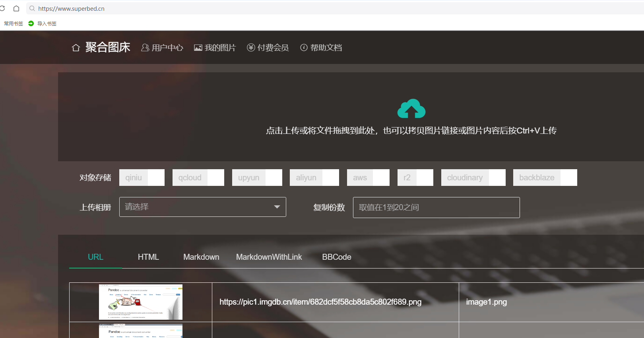Toggle the qiniu storage switch
Screen dimensions: 644x338
(142, 178)
